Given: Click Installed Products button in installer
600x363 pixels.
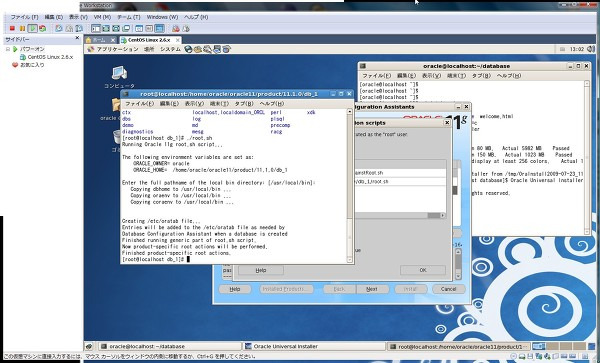Looking at the screenshot, I should click(286, 289).
